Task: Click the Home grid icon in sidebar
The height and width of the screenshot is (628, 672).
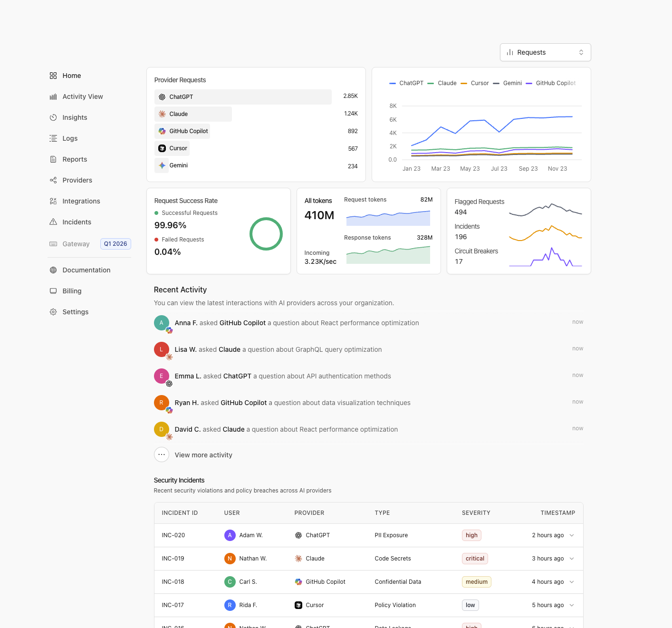Action: 53,76
